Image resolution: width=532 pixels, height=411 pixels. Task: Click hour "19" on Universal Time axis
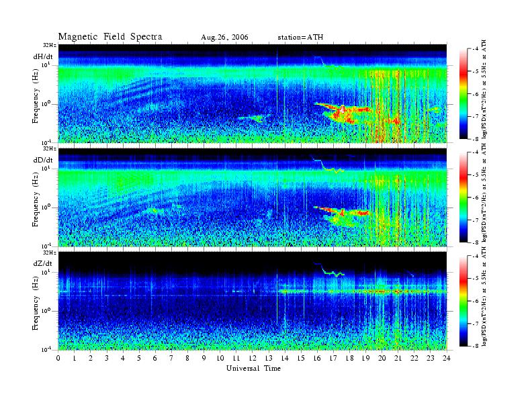click(x=365, y=358)
